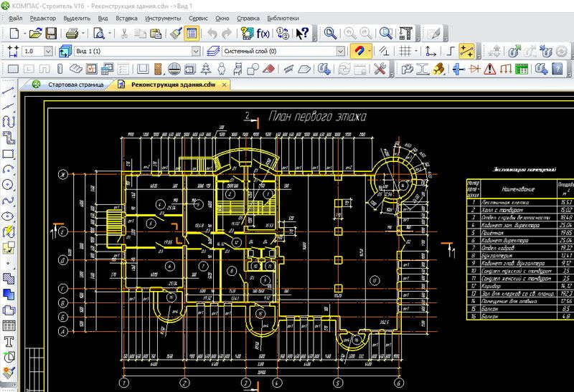Toggle global snaps magnet button
Image resolution: width=574 pixels, height=392 pixels.
click(x=359, y=51)
